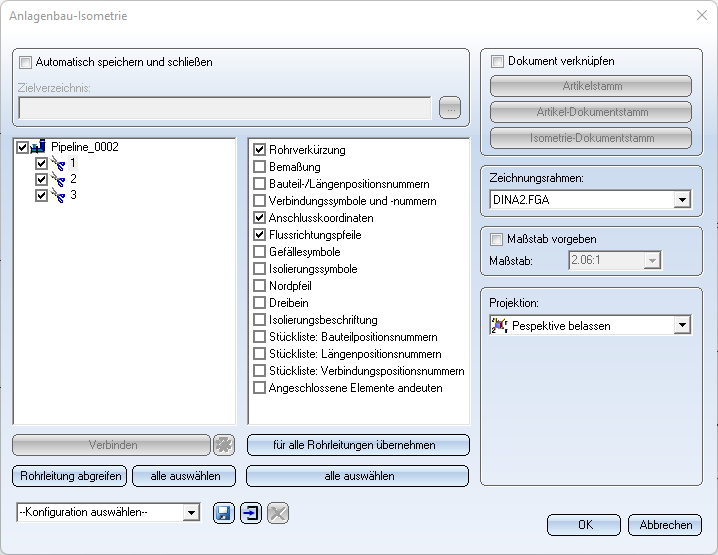The width and height of the screenshot is (718, 555).
Task: Open the Projektion dropdown list
Action: (682, 325)
